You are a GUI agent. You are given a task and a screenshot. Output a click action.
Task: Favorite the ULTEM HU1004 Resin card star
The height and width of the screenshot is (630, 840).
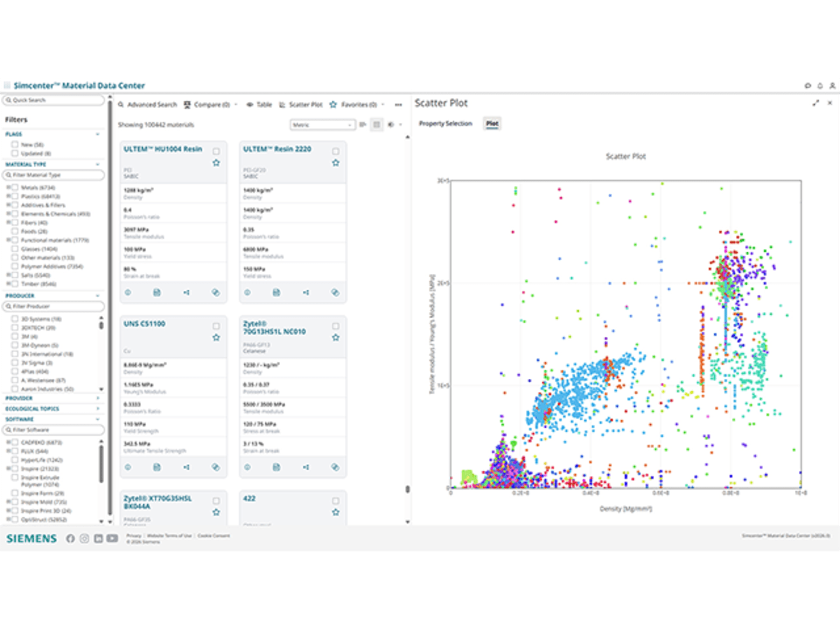point(216,163)
